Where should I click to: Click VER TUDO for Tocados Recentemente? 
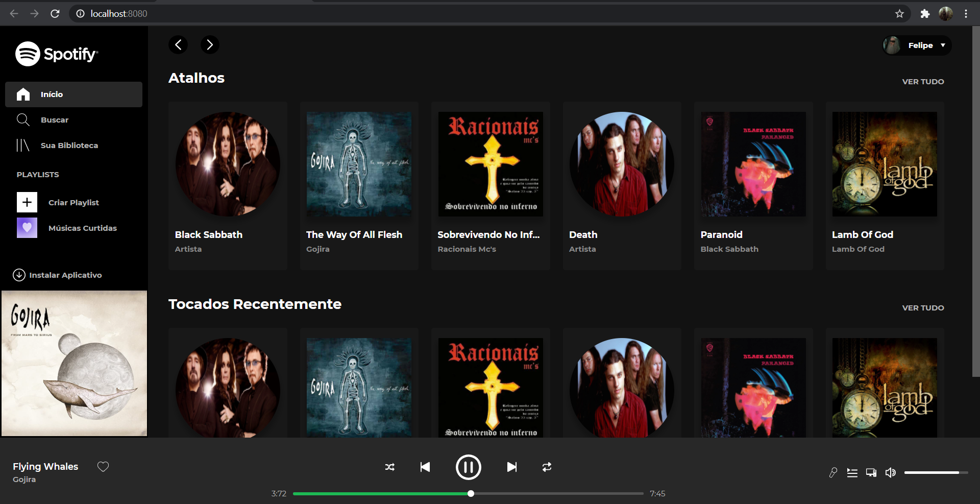coord(923,308)
